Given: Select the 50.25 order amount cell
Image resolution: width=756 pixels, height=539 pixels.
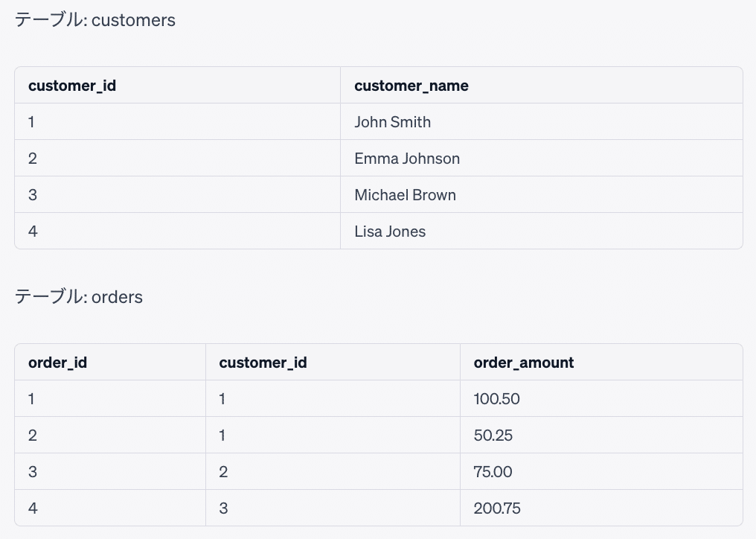Looking at the screenshot, I should tap(493, 436).
